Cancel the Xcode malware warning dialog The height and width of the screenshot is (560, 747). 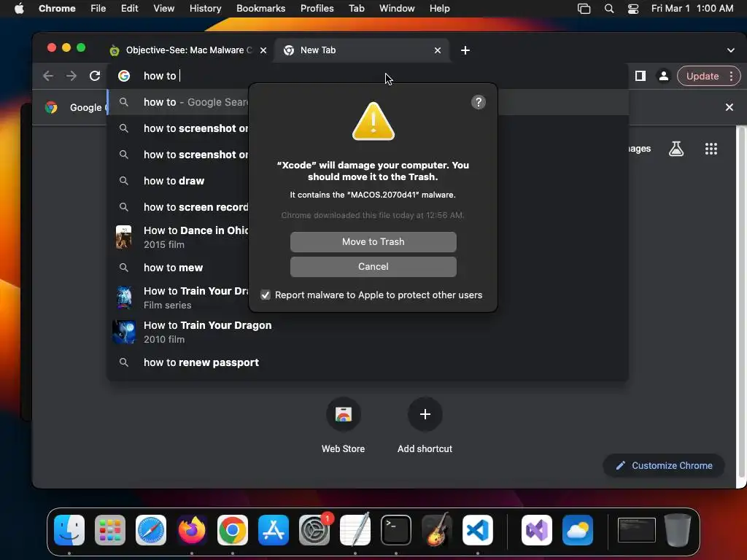373,267
